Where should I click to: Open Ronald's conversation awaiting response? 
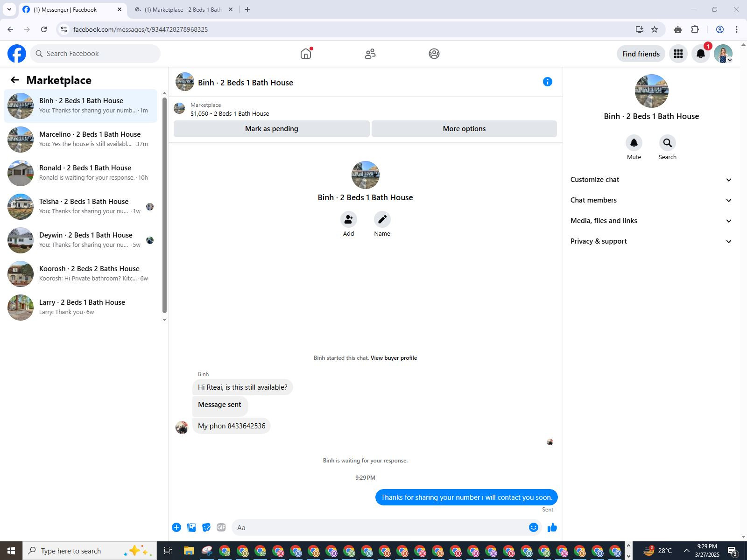coord(81,173)
